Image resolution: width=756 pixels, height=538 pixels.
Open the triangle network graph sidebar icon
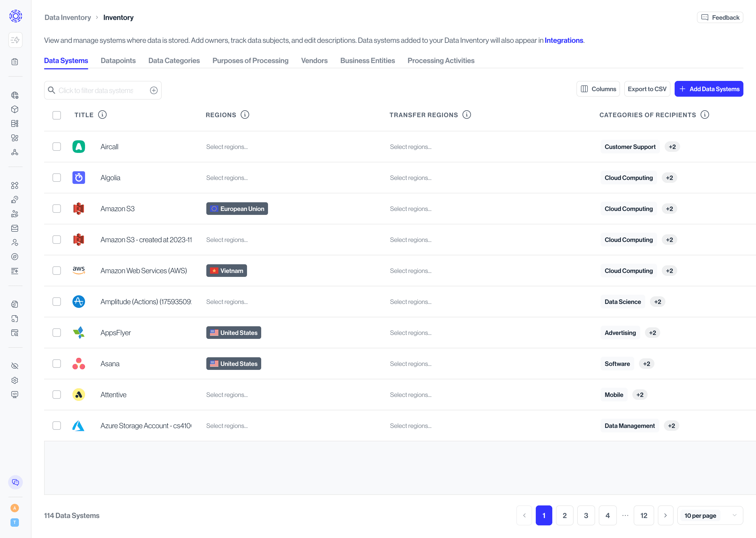[15, 152]
